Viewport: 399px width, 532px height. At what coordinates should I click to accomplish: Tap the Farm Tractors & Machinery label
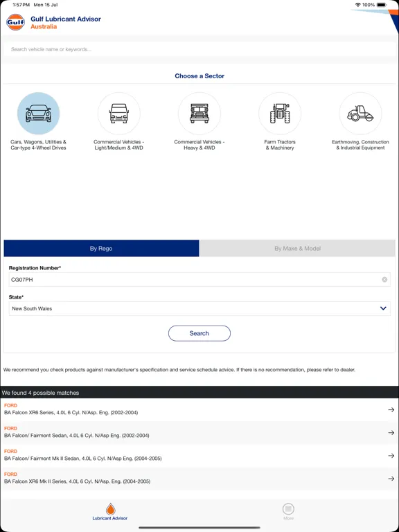click(x=280, y=145)
